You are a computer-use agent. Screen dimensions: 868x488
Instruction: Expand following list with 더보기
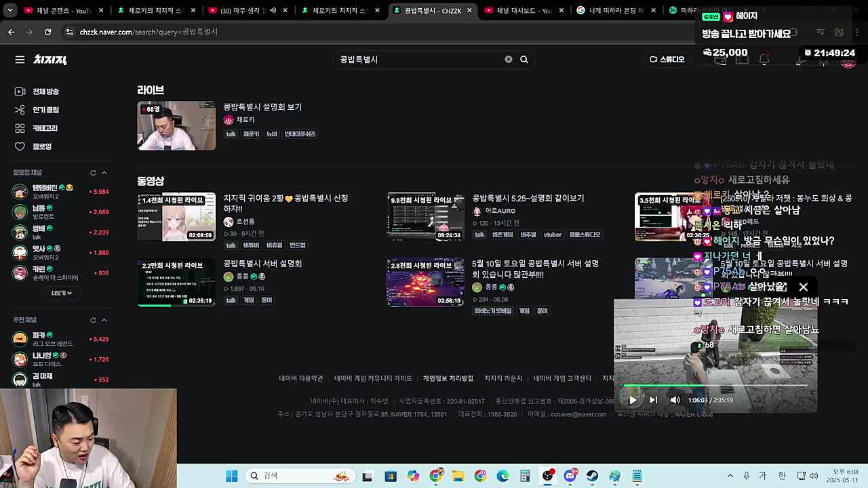(61, 293)
